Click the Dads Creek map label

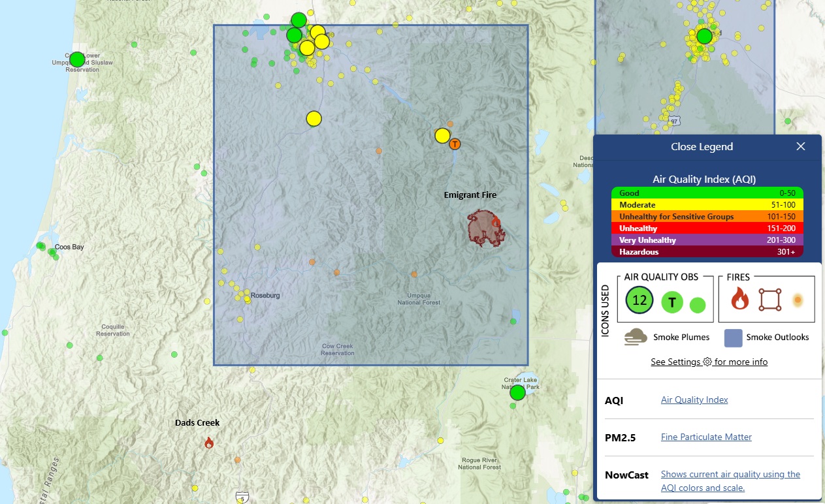(197, 423)
